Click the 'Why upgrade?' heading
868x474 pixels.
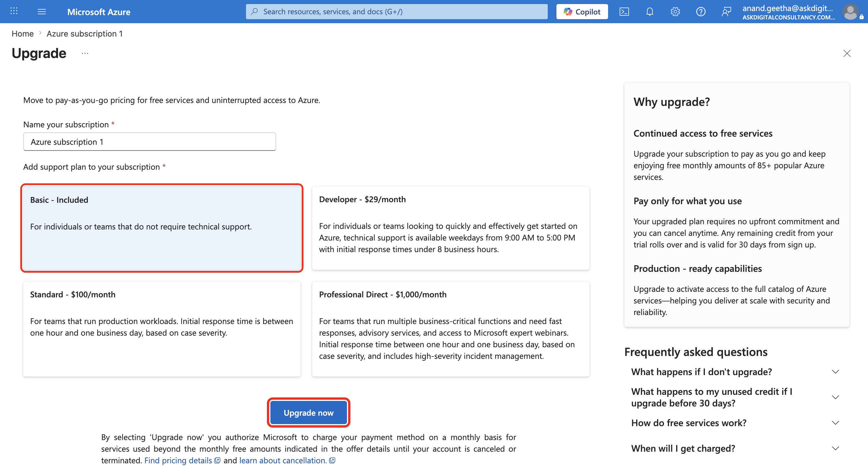(671, 102)
